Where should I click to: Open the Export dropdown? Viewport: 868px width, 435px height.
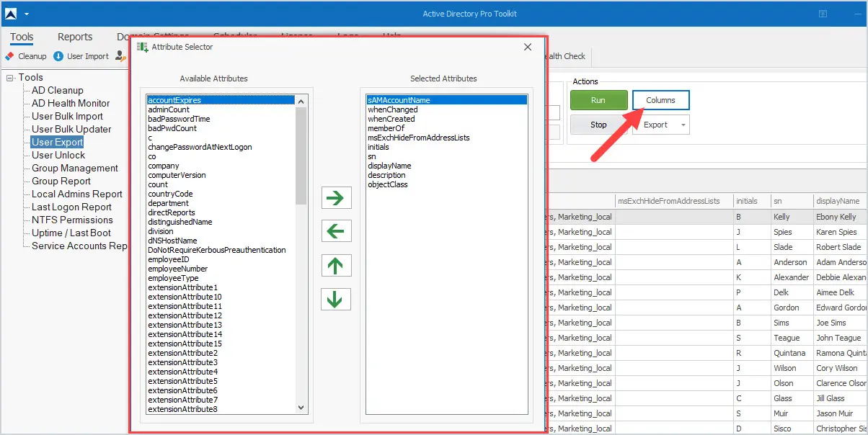point(660,125)
